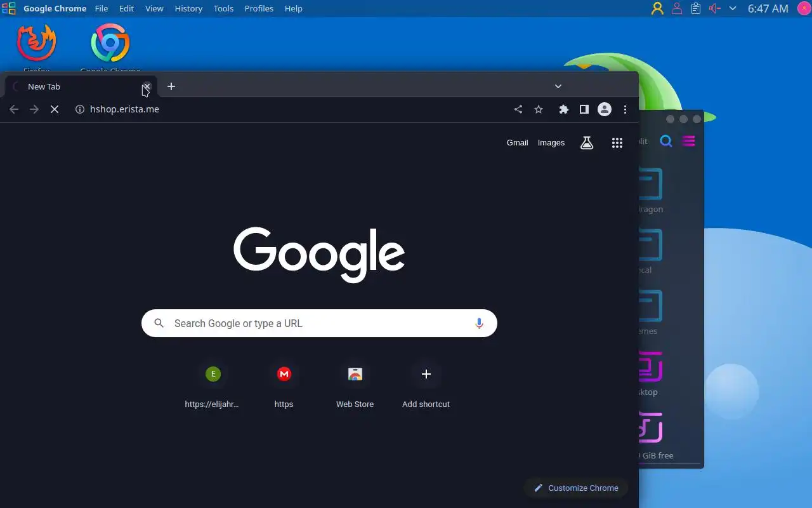812x508 pixels.
Task: Open the Edit menu
Action: (x=126, y=8)
